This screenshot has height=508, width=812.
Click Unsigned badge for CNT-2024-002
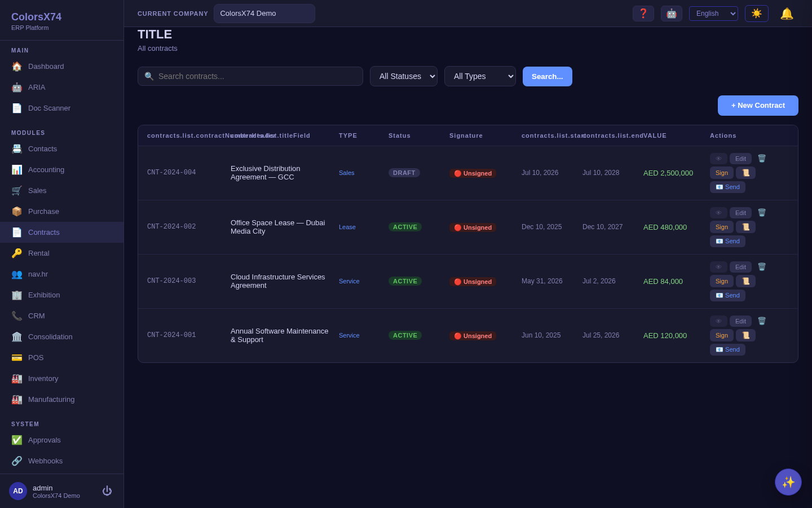(473, 227)
